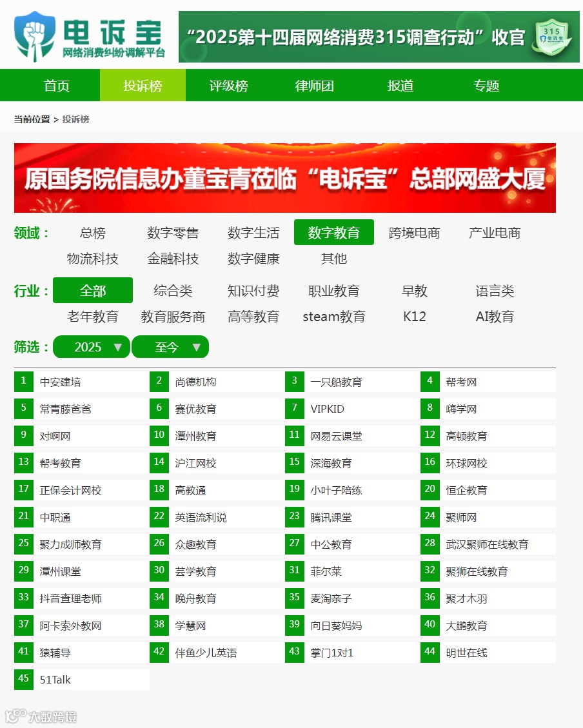This screenshot has height=728, width=583.
Task: Select the K12 industry filter
Action: (415, 316)
